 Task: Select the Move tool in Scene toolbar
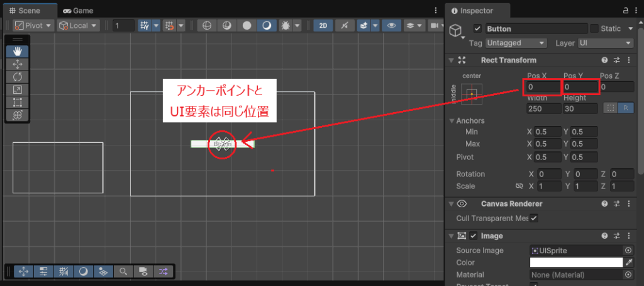click(x=17, y=64)
